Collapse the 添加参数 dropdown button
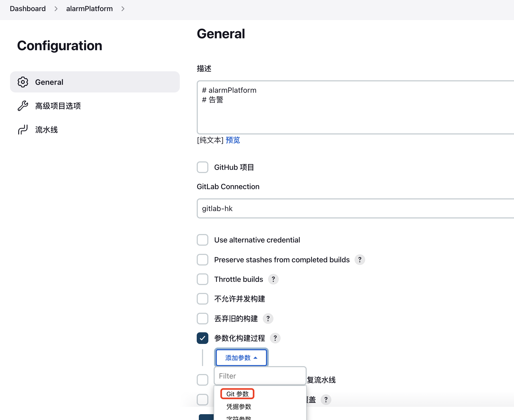This screenshot has height=420, width=514. click(x=241, y=358)
